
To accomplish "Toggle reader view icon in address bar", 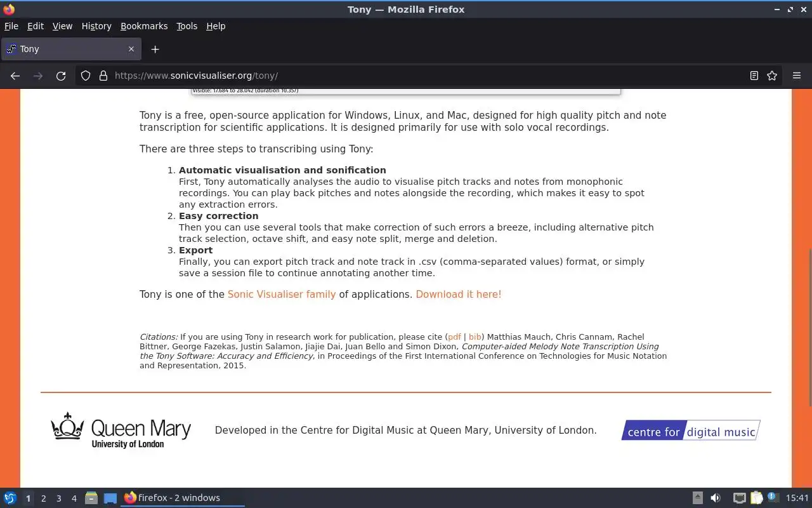I will point(754,76).
